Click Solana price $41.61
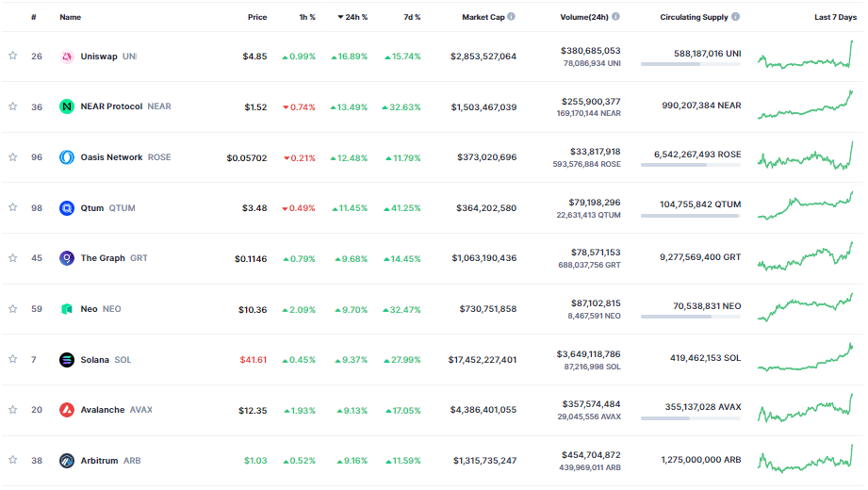868x490 pixels. pos(253,360)
